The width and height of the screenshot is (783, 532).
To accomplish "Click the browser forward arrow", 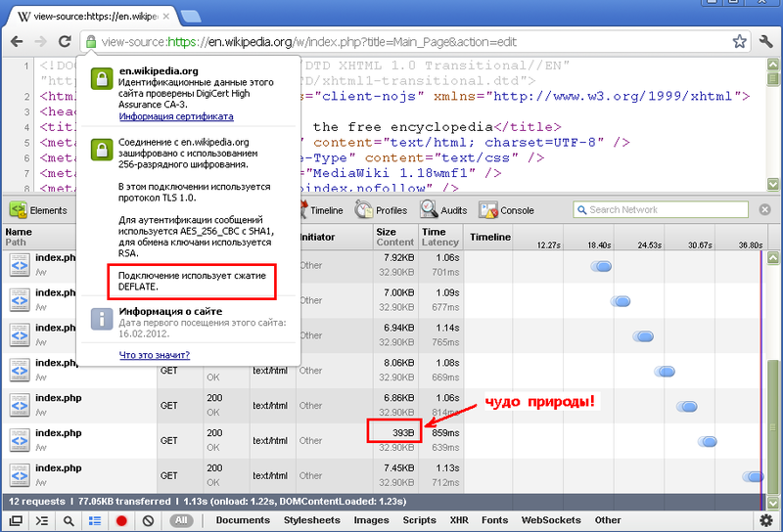I will tap(40, 41).
